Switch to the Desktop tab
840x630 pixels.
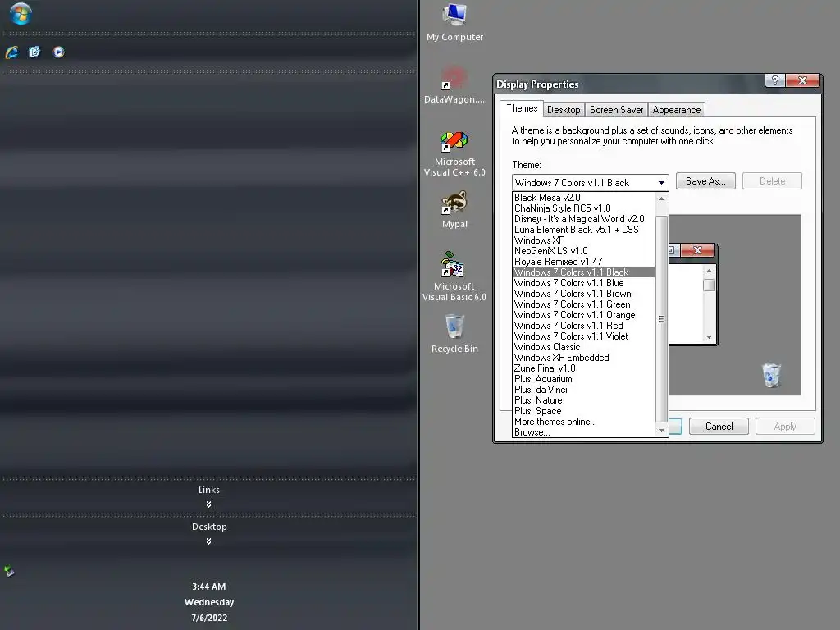coord(564,110)
